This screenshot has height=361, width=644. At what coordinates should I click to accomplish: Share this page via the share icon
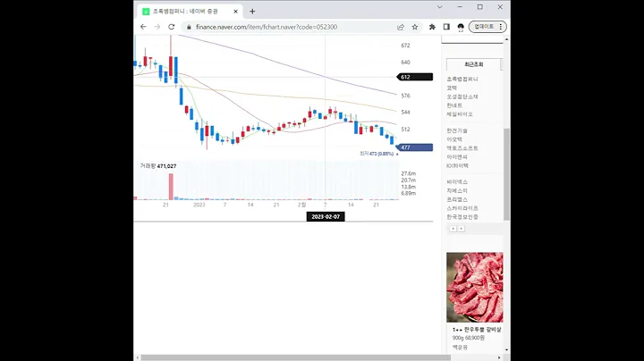pyautogui.click(x=401, y=27)
